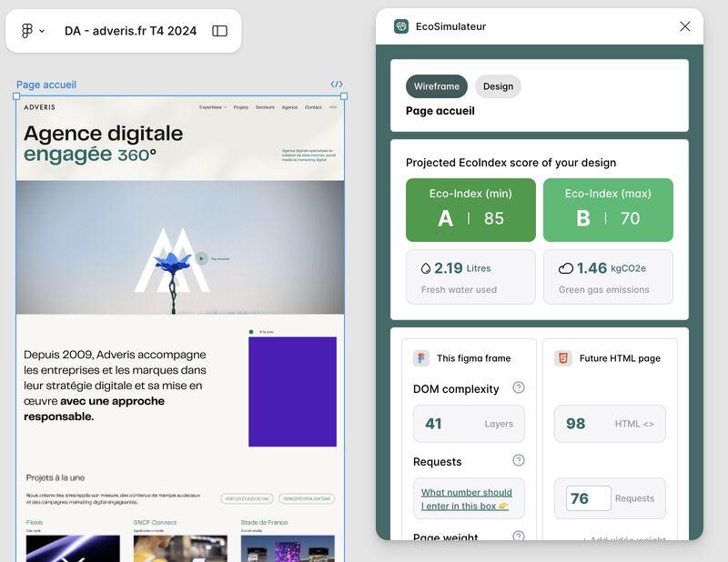Open the Expertises dropdown in the design nav
Screen dimensions: 728x562
coord(213,107)
